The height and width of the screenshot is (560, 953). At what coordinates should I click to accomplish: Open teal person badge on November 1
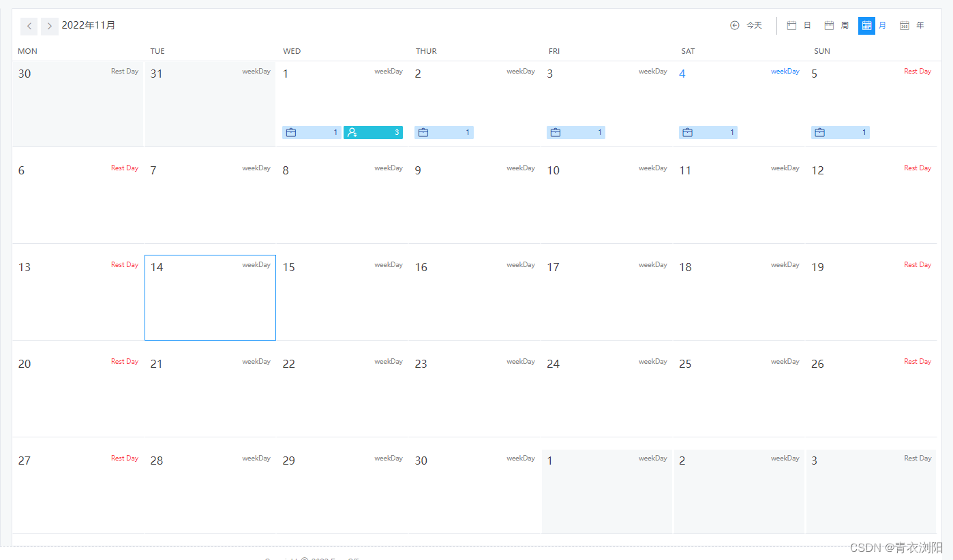373,132
